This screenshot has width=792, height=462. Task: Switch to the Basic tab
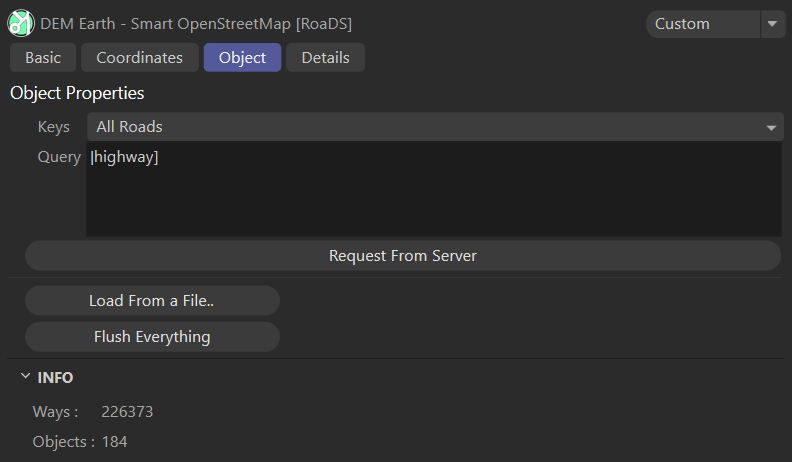[43, 58]
